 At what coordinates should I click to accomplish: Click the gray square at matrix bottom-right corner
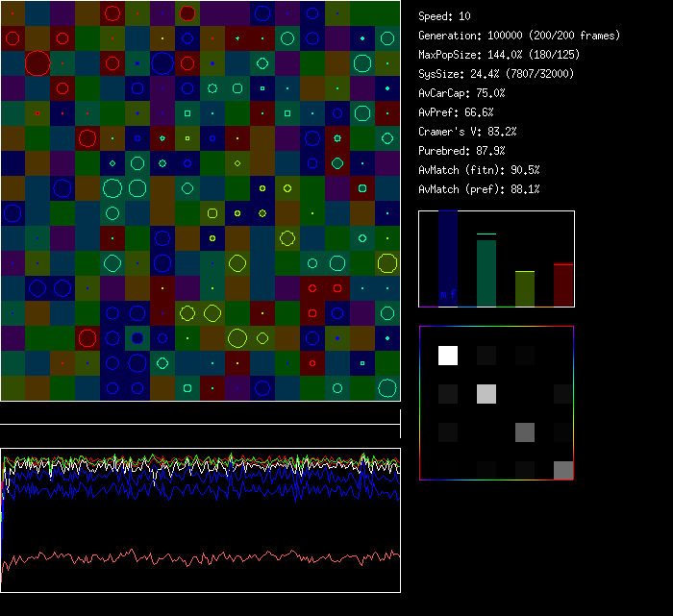(x=563, y=470)
